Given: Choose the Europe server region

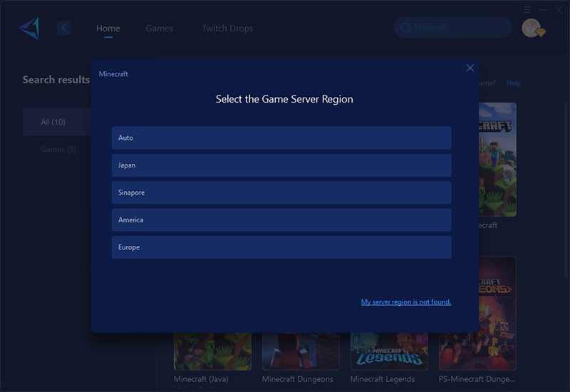Looking at the screenshot, I should [x=281, y=247].
